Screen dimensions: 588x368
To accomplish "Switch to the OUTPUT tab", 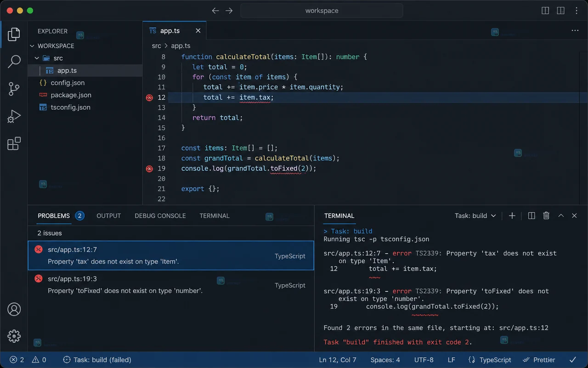I will [x=109, y=216].
